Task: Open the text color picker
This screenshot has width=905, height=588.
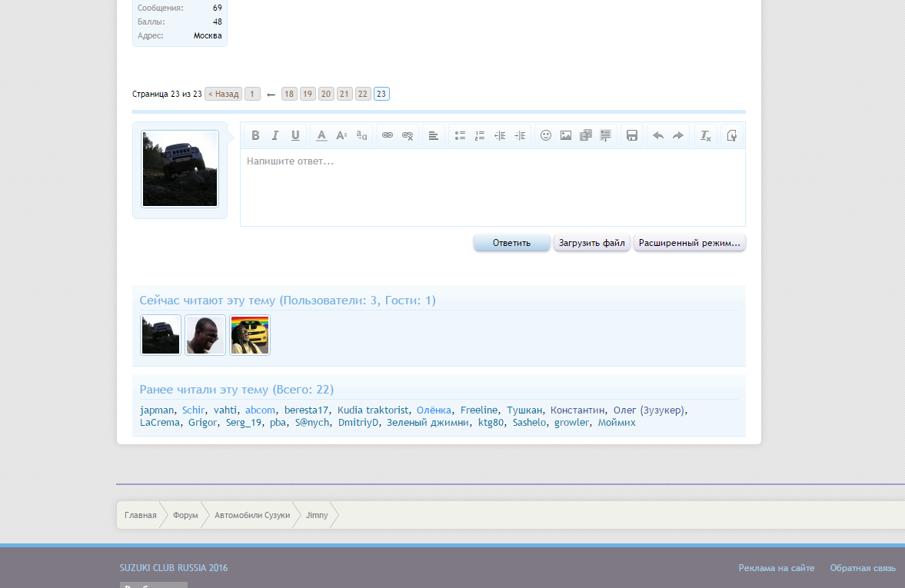Action: [321, 135]
